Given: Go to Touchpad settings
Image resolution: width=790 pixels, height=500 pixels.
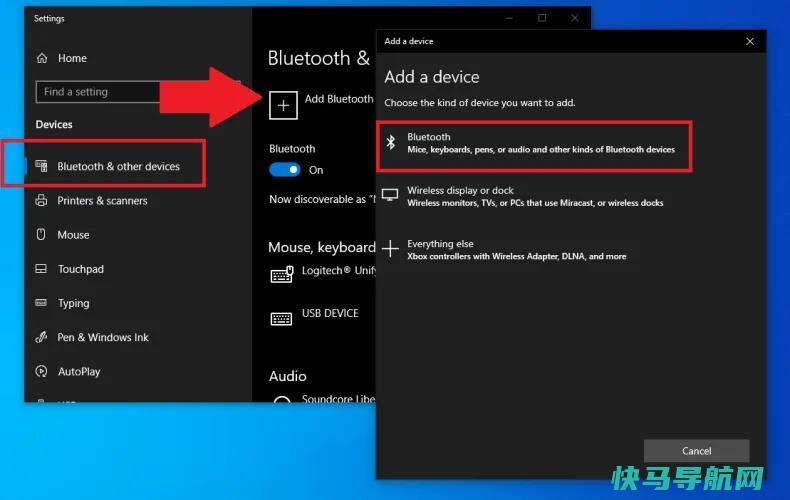Looking at the screenshot, I should coord(81,269).
